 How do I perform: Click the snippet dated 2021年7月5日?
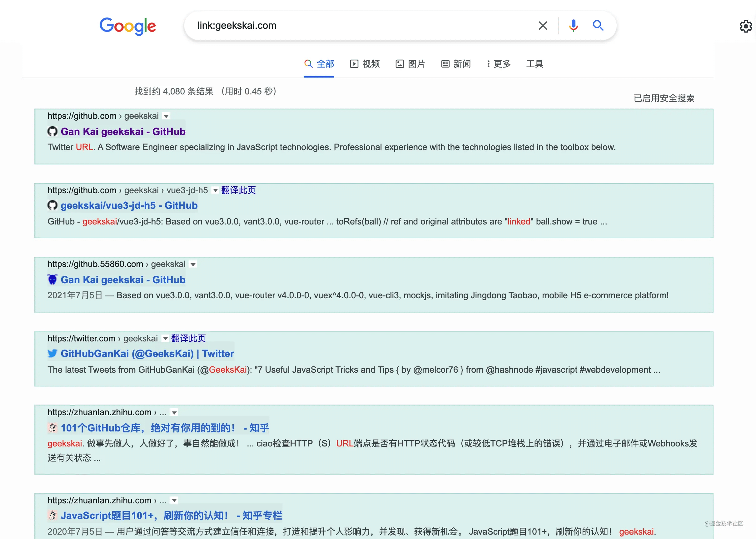click(358, 295)
